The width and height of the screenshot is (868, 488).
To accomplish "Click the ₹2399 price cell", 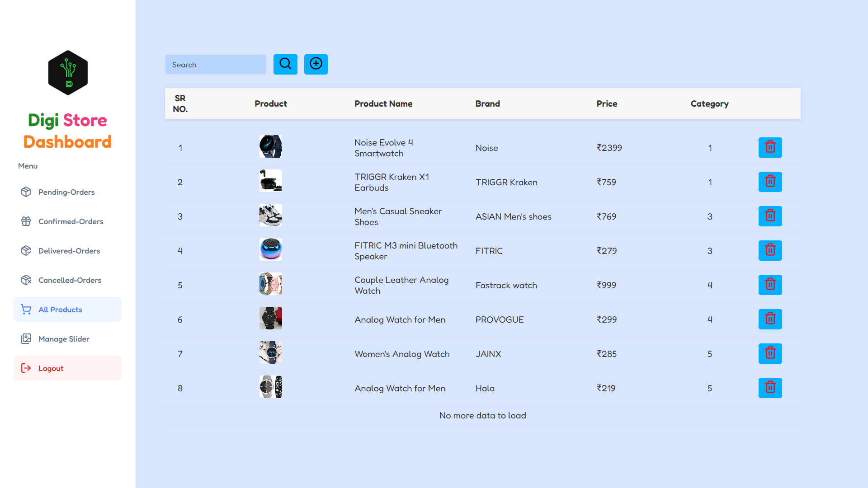I will tap(609, 148).
